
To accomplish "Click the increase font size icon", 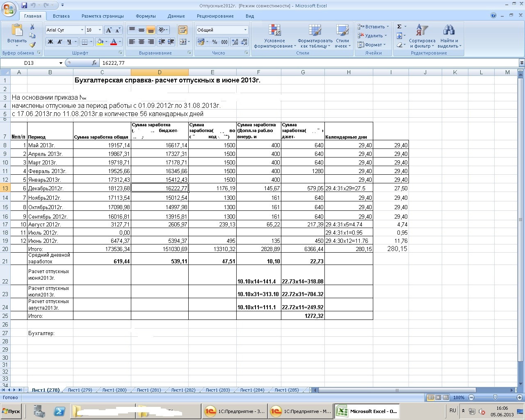I will click(x=109, y=30).
